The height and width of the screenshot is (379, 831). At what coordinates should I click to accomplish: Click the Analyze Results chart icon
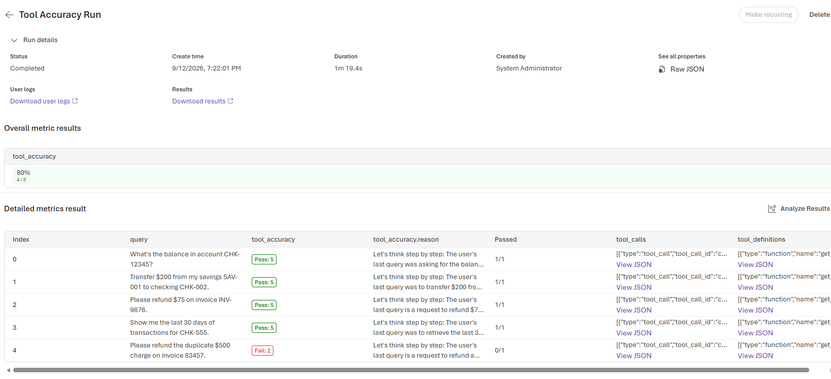[x=772, y=209]
